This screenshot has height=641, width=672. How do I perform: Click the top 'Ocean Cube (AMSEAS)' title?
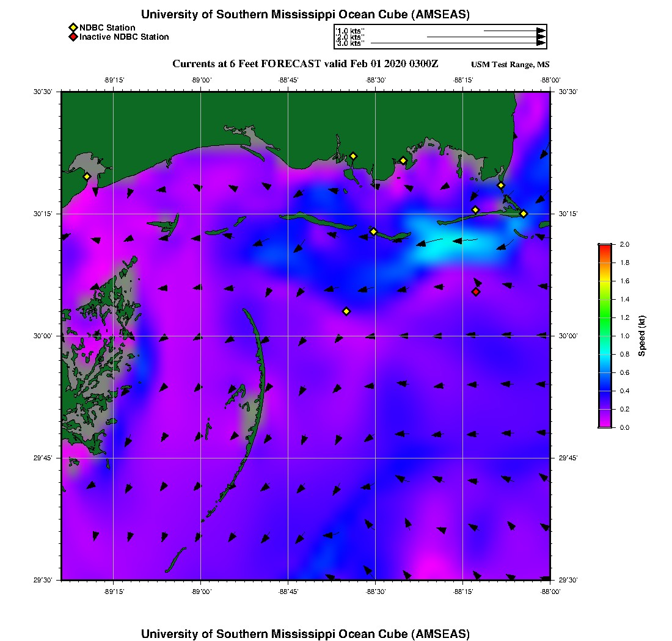[305, 15]
